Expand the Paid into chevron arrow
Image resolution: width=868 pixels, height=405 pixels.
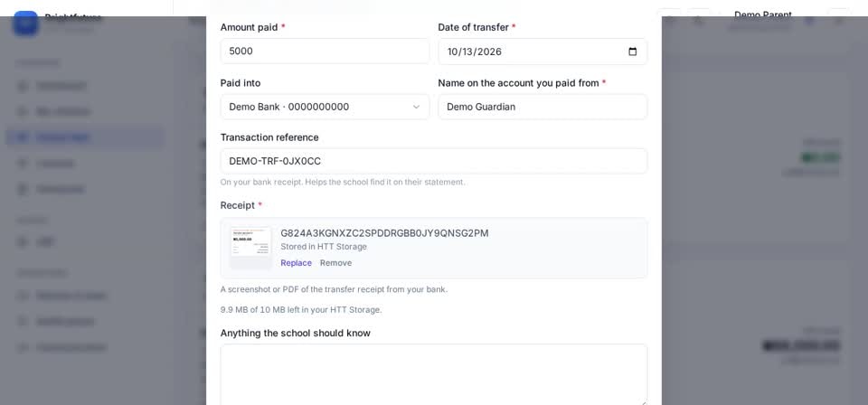point(416,107)
